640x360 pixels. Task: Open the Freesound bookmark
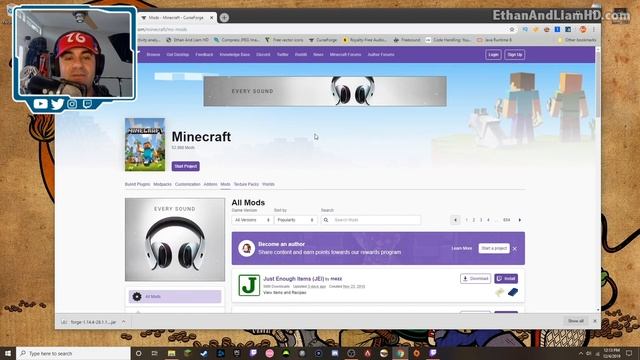pyautogui.click(x=407, y=40)
